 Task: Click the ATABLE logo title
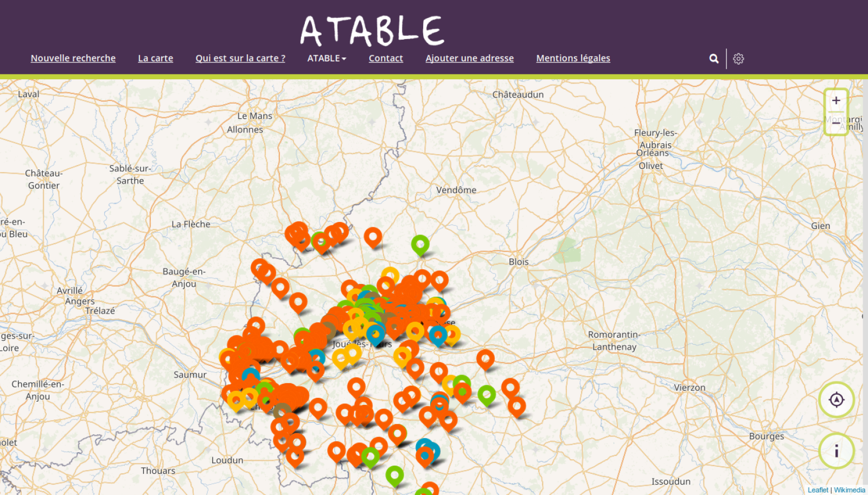tap(372, 30)
